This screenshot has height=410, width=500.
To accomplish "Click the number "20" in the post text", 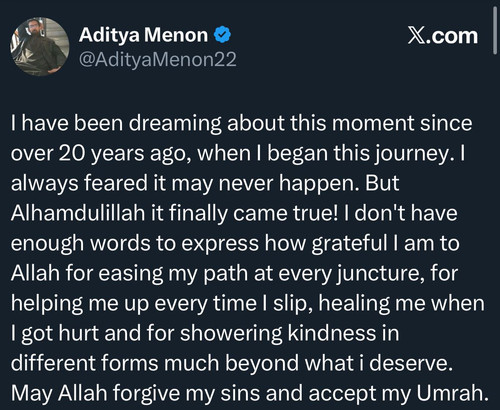I will (72, 153).
